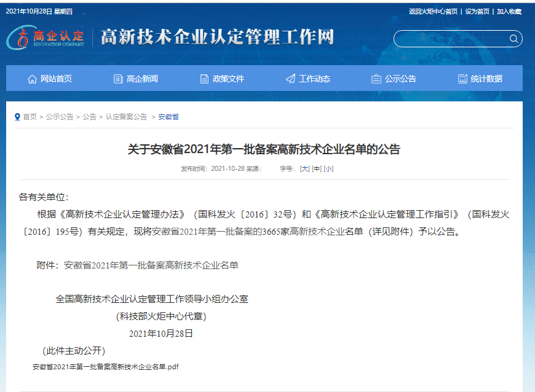Image resolution: width=535 pixels, height=392 pixels.
Task: Click the paper plane icon beside 工作动态
Action: click(290, 79)
